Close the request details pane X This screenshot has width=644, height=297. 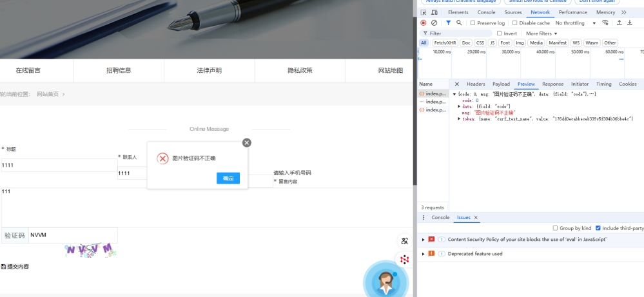[x=456, y=84]
